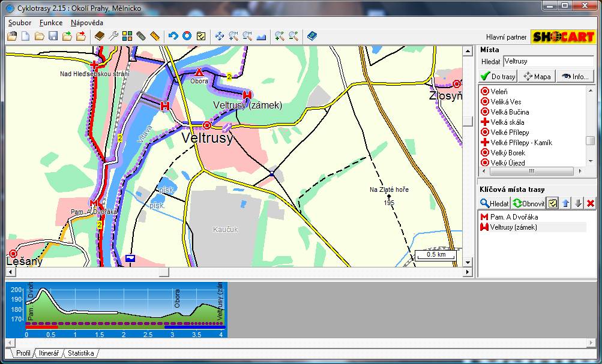The height and width of the screenshot is (364, 602).
Task: Toggle the checklist button in key places panel
Action: coord(552,203)
